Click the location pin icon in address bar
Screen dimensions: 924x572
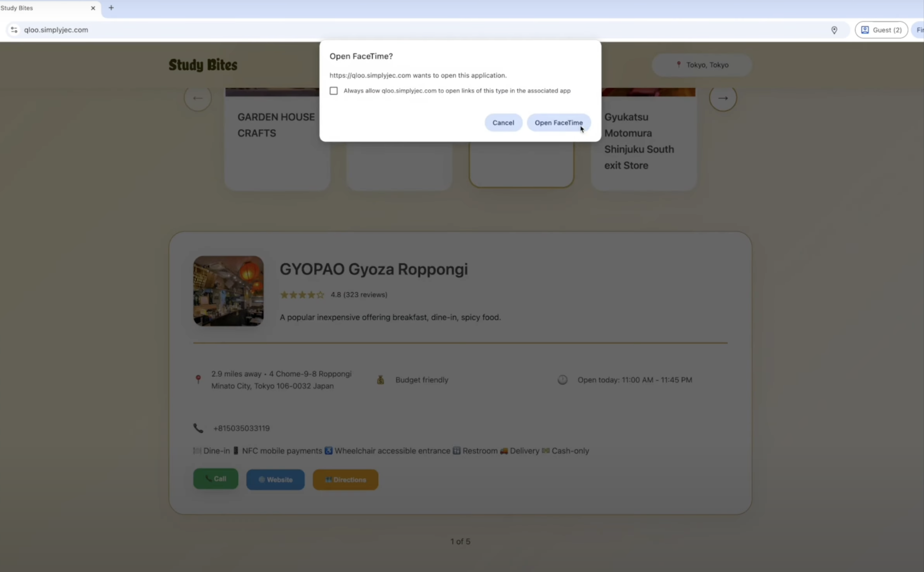click(834, 30)
